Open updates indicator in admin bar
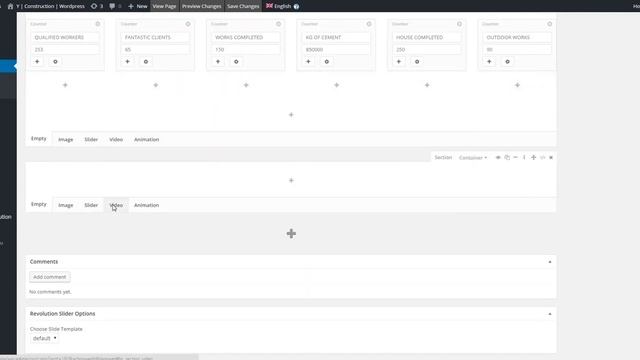 97,6
